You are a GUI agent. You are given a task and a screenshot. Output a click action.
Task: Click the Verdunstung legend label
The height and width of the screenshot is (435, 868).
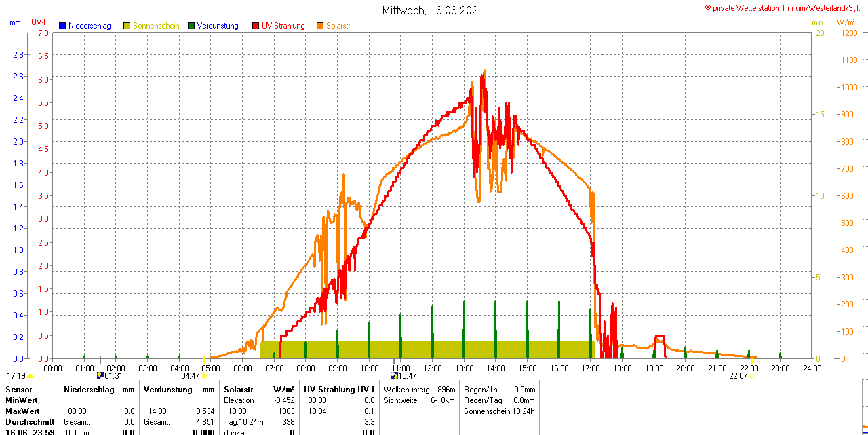(218, 26)
